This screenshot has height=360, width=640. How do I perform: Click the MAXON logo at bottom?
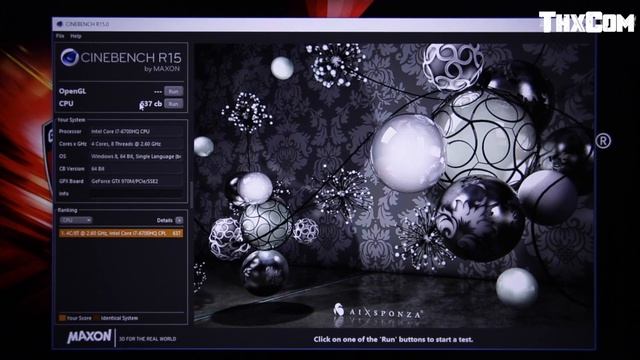89,337
